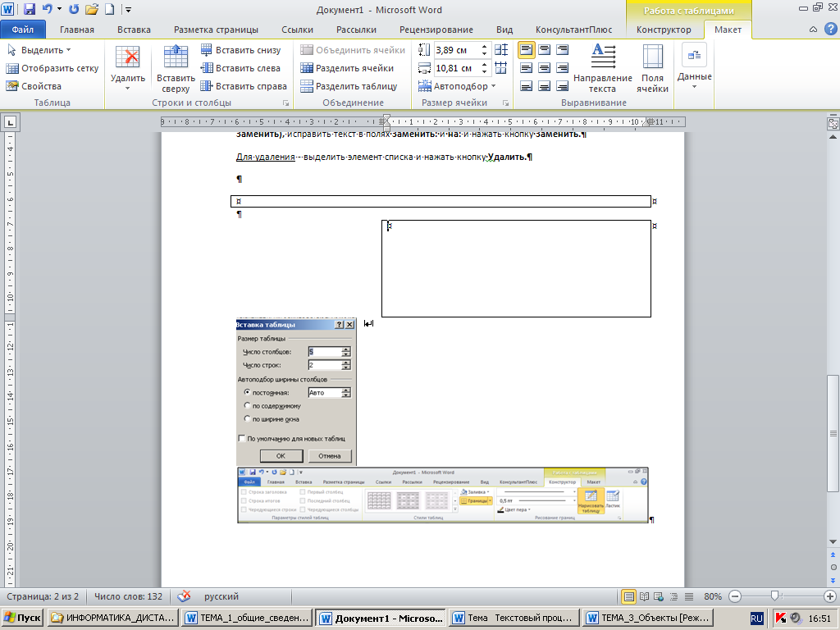Open ТЕМА_3_Объекты taskbar window
The height and width of the screenshot is (630, 840).
coord(648,618)
